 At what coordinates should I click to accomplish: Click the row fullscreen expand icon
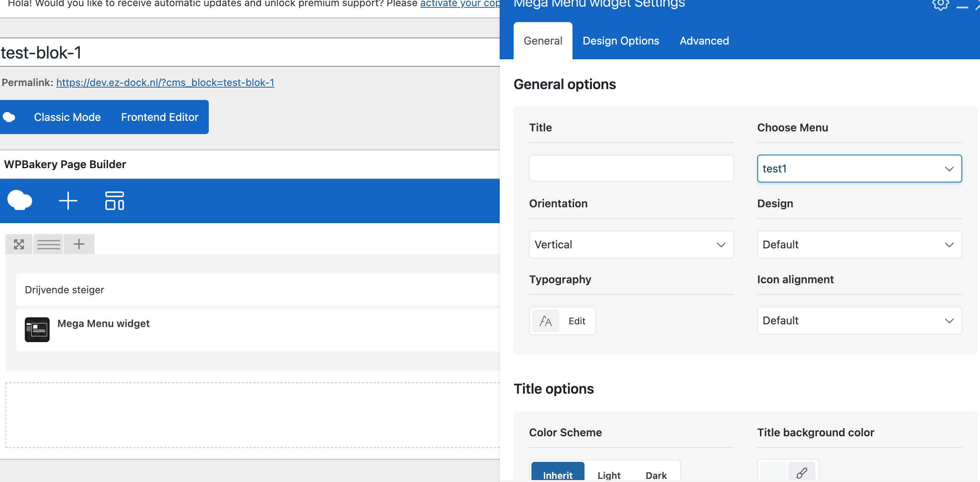click(x=19, y=244)
